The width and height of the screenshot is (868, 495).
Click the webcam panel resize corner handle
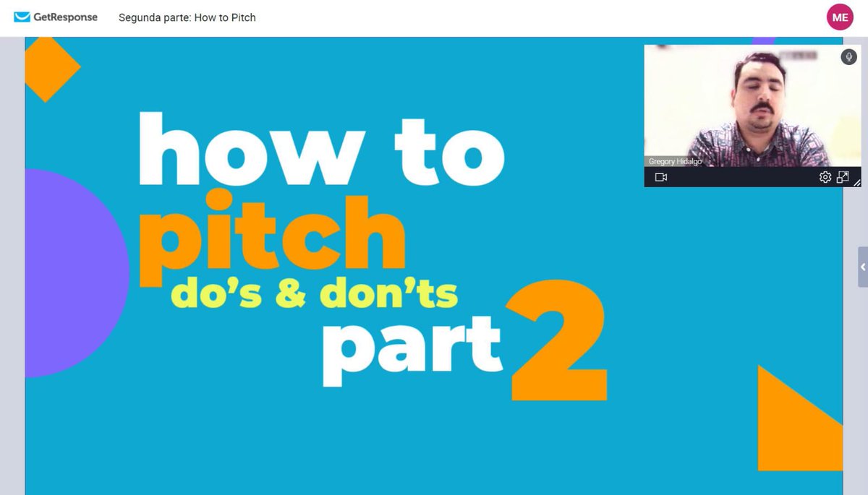(x=857, y=184)
